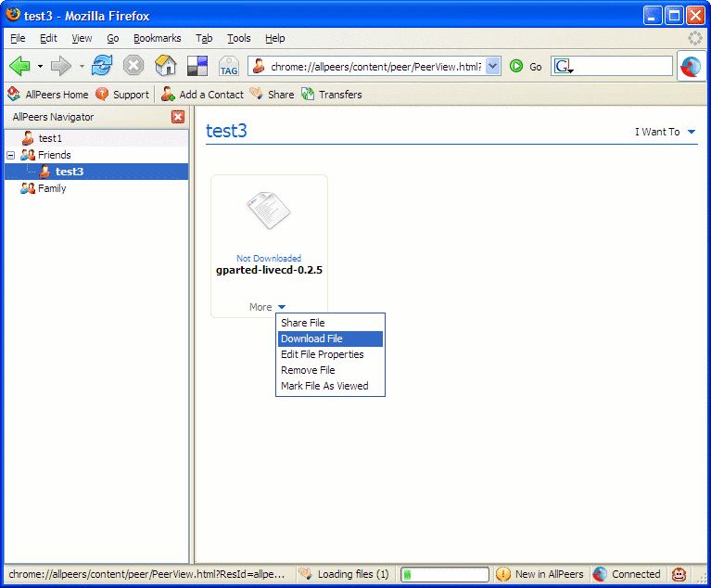This screenshot has width=711, height=588.
Task: Go back with the green arrow
Action: point(19,66)
